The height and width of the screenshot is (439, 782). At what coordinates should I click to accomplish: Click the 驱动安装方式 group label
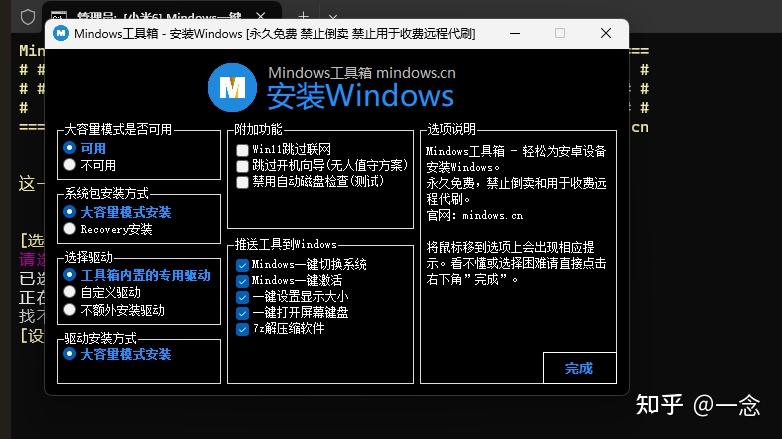(x=101, y=338)
